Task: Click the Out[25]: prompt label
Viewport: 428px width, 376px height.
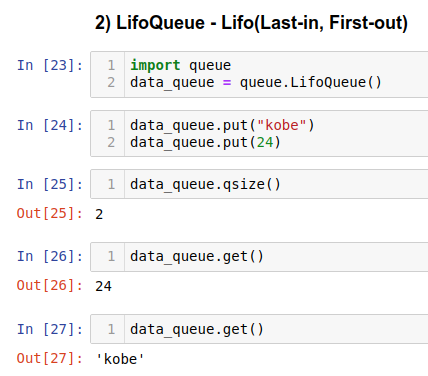Action: click(x=50, y=213)
